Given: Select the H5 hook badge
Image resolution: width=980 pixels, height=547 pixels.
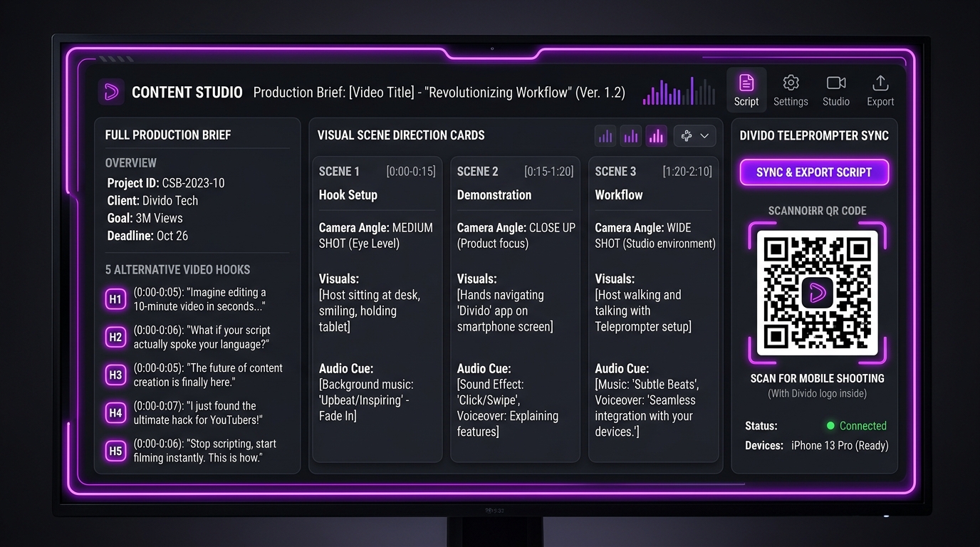Looking at the screenshot, I should (x=115, y=450).
